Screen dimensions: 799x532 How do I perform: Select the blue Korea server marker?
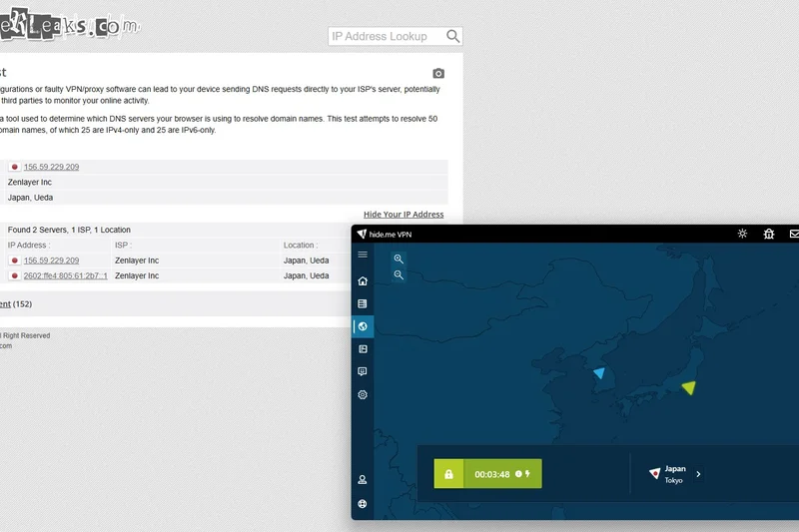point(599,373)
